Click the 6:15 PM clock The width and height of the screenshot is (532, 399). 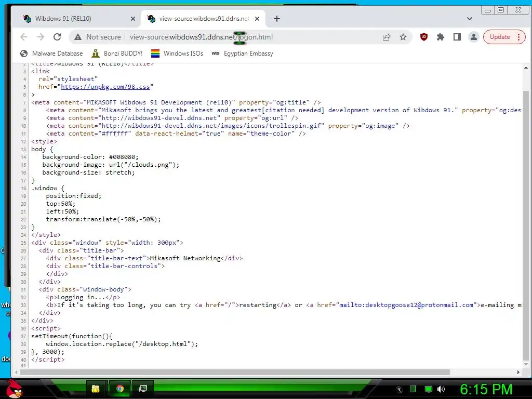486,389
